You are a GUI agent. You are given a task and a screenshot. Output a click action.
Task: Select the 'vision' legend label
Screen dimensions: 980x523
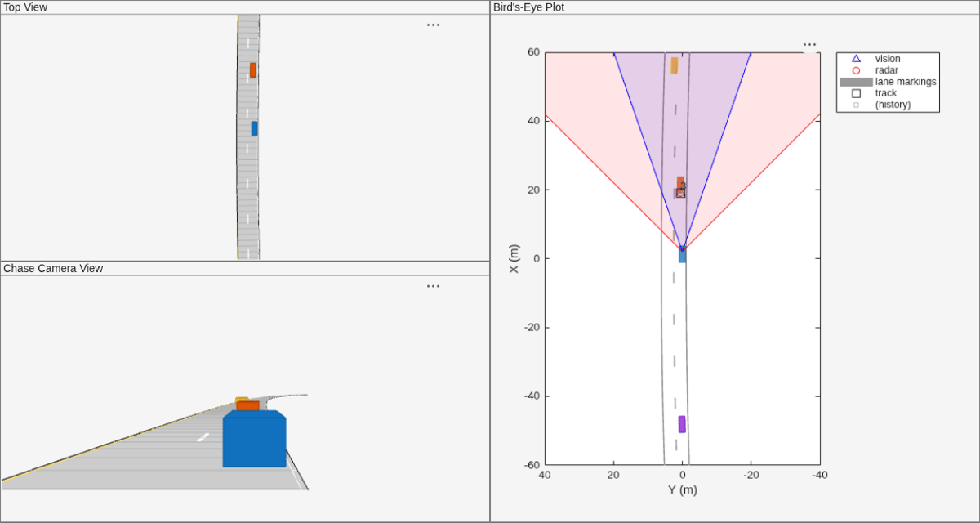888,59
